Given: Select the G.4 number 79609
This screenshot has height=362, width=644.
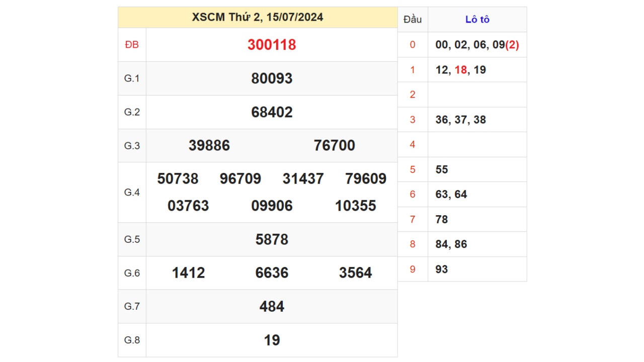Looking at the screenshot, I should [366, 179].
